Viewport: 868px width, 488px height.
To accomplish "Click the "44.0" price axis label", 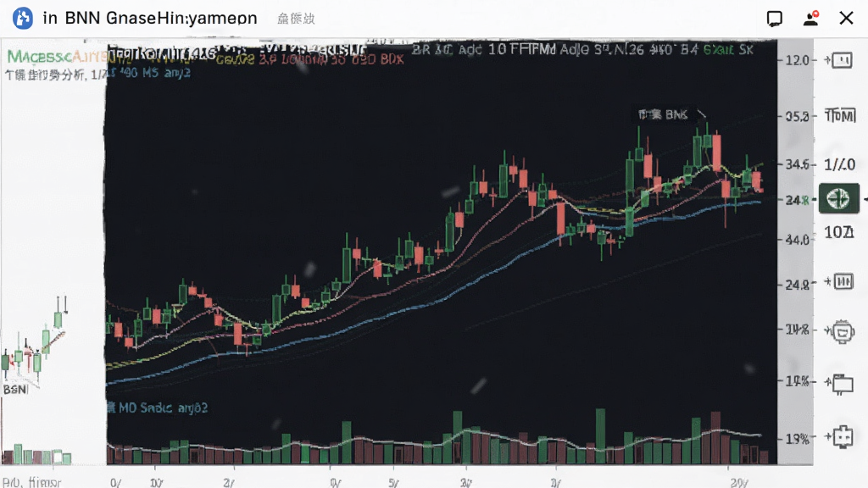I will 798,240.
